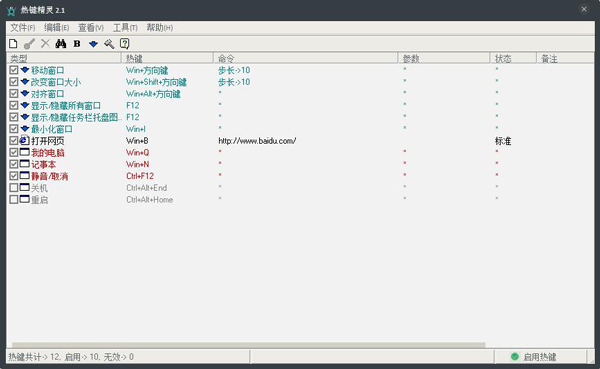Sort by the 参数 column header

click(444, 58)
